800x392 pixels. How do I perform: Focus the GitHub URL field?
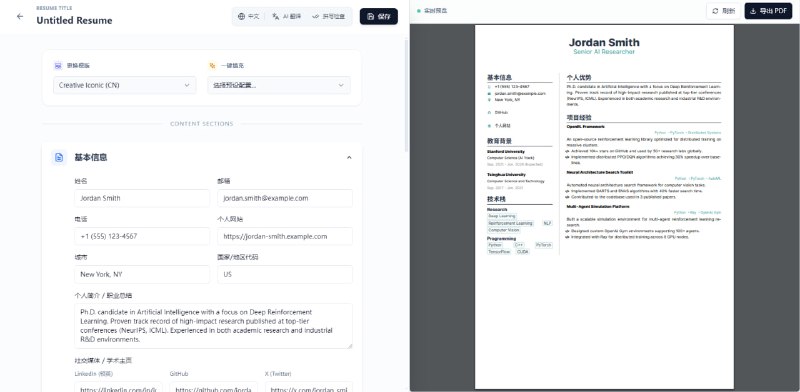point(214,388)
